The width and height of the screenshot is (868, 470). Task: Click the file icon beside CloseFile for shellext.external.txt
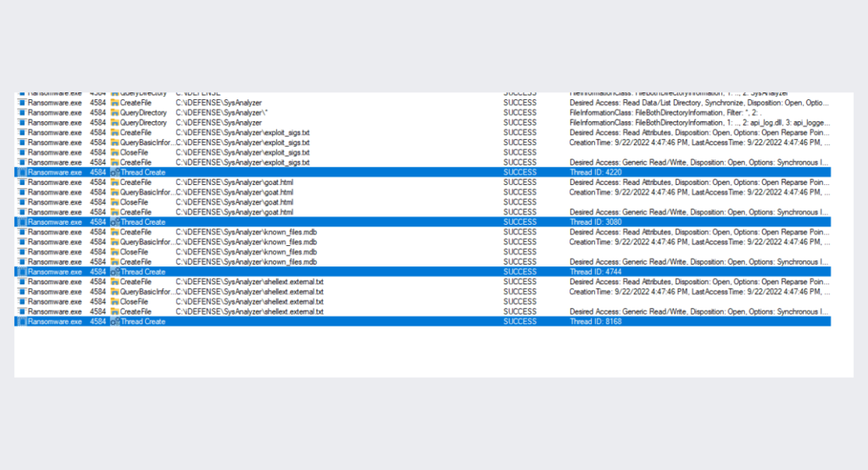[x=114, y=302]
